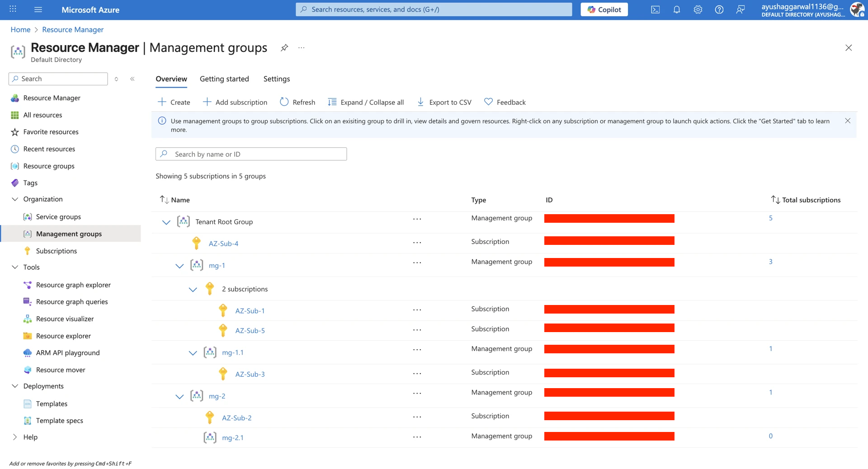Click the Search by name or ID field
The height and width of the screenshot is (469, 868).
pos(251,154)
